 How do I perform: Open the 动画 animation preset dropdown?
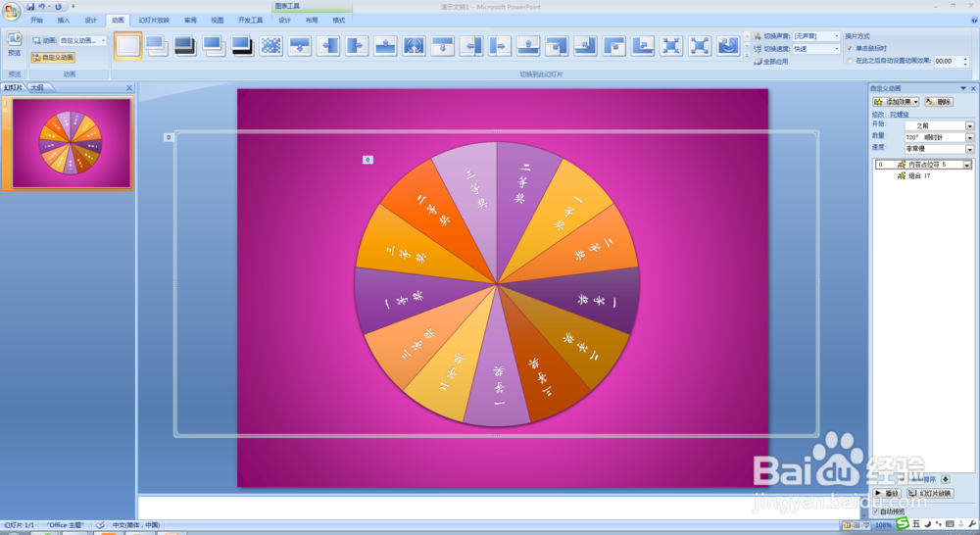coord(103,40)
